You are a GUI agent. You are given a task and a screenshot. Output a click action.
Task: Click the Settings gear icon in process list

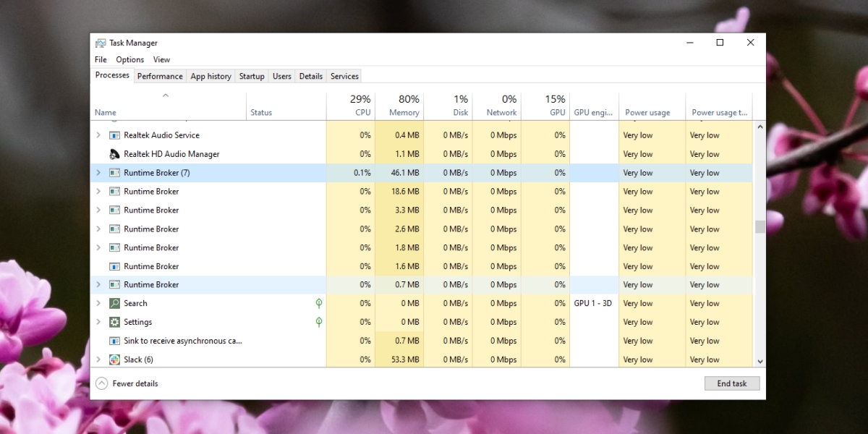point(114,322)
